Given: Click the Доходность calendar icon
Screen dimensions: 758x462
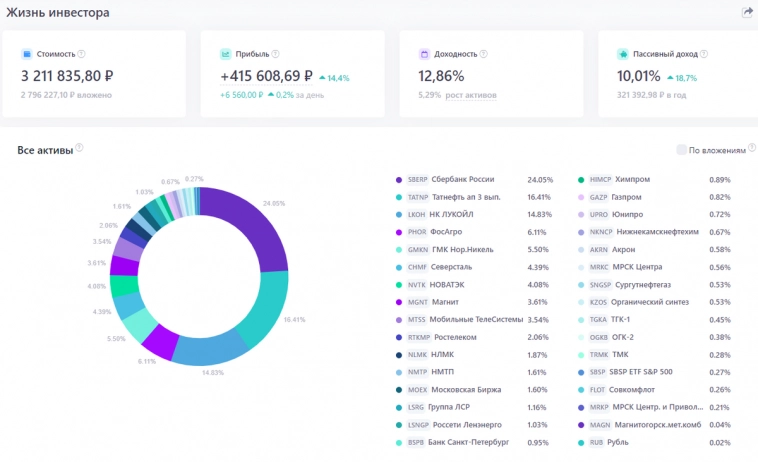Looking at the screenshot, I should coord(424,54).
